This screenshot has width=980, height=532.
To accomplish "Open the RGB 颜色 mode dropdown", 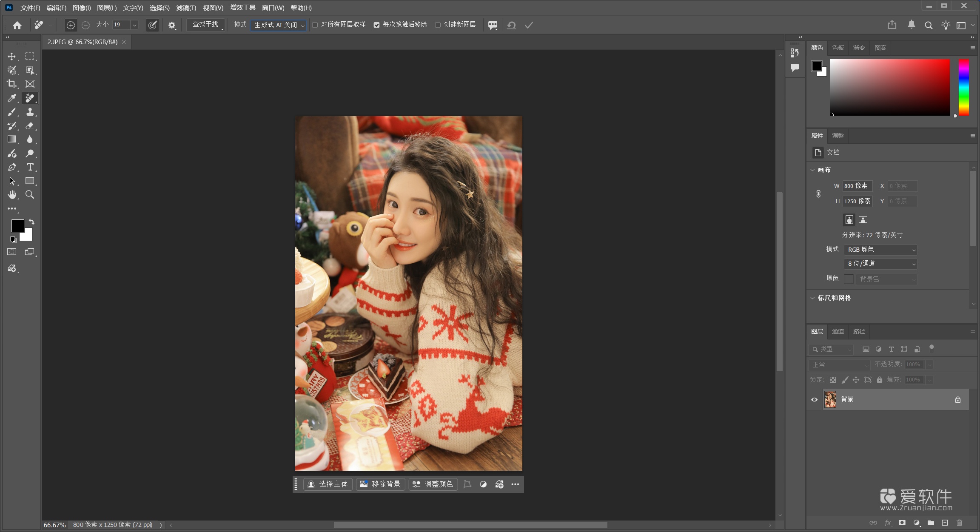I will coord(880,250).
